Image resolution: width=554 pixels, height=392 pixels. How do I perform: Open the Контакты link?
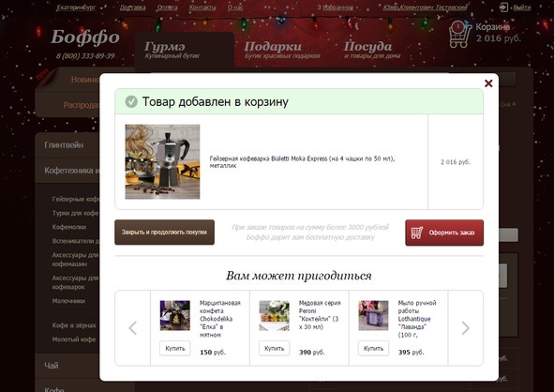[x=202, y=8]
